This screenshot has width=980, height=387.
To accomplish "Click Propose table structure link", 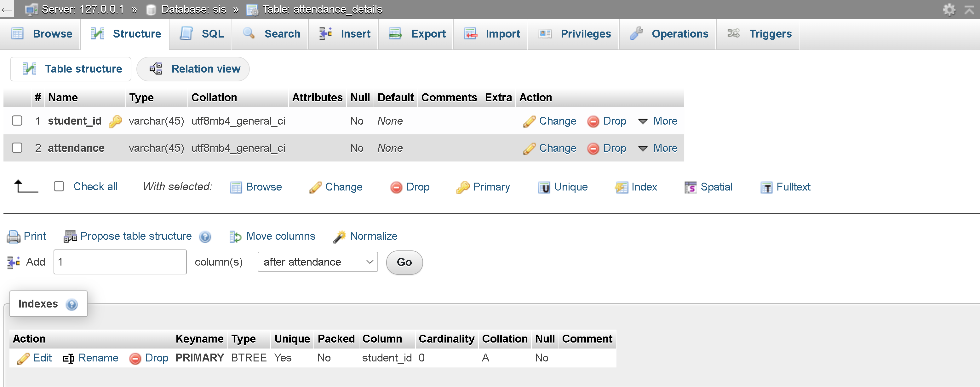I will tap(136, 237).
